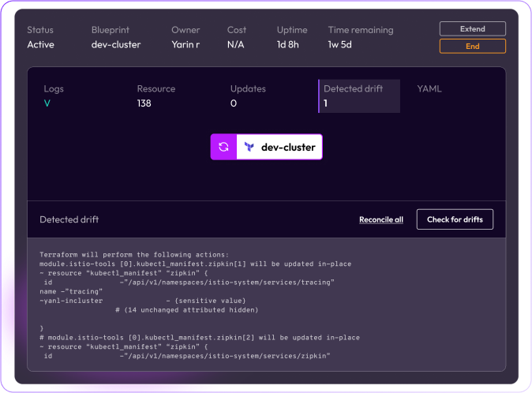Click the green V under Logs
Screen dimensions: 532x393
47,103
